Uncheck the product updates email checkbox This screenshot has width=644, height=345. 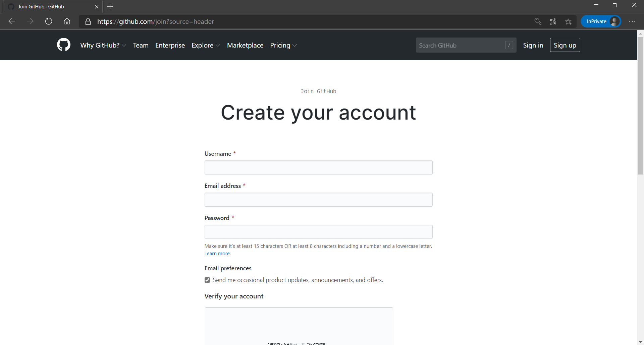(x=207, y=280)
